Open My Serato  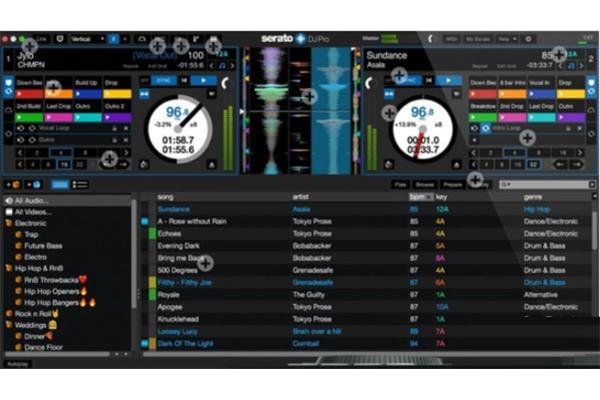click(478, 39)
